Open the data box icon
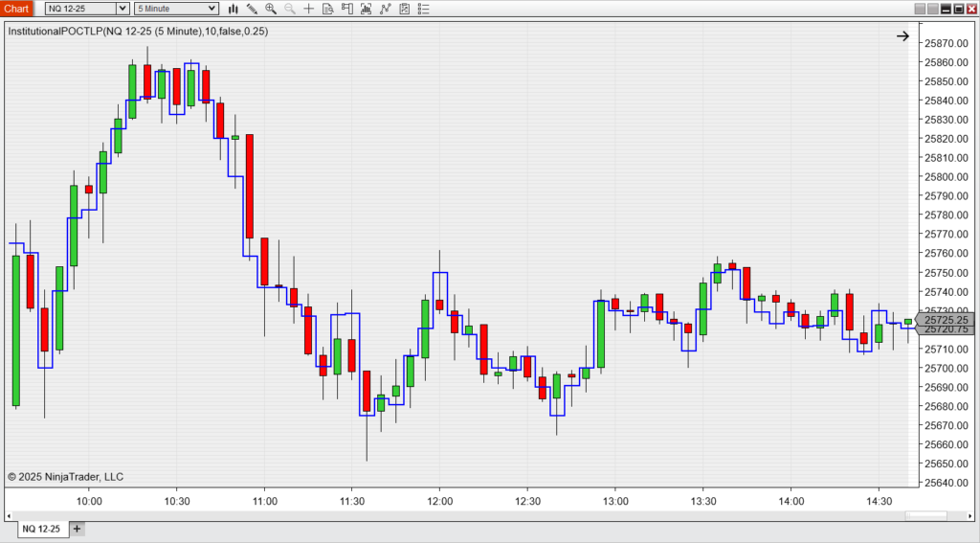The image size is (980, 543). [x=327, y=9]
